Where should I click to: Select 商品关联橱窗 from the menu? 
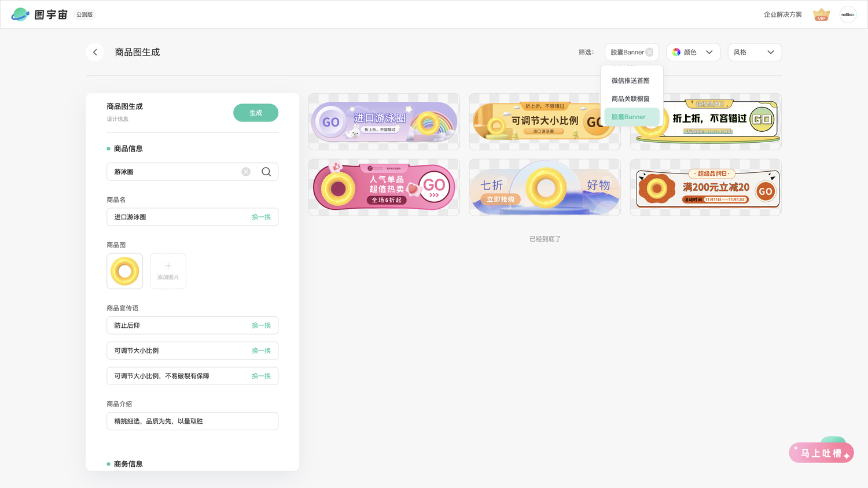coord(631,99)
